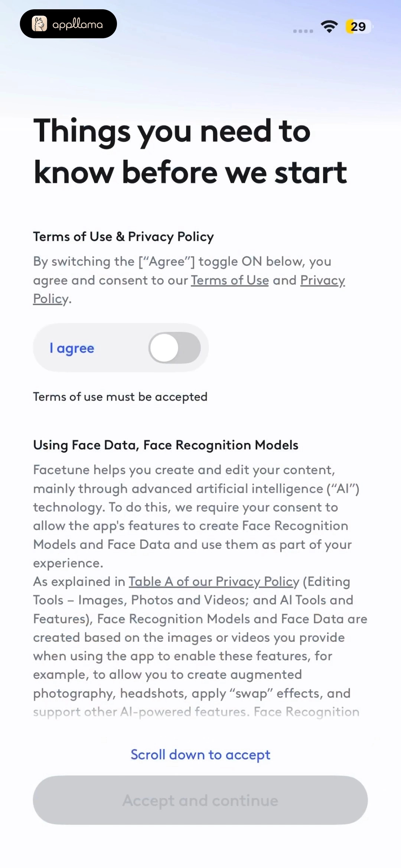This screenshot has width=401, height=868.
Task: Tap the Terms of Use & Privacy Policy heading
Action: (x=124, y=237)
